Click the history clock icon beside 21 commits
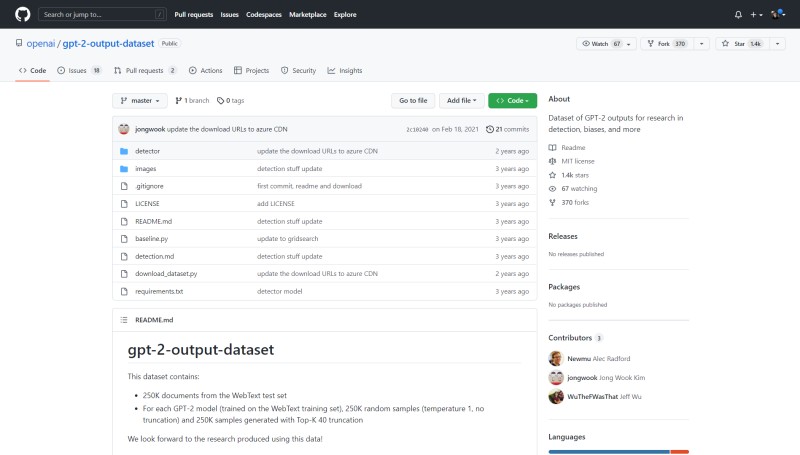 coord(490,129)
